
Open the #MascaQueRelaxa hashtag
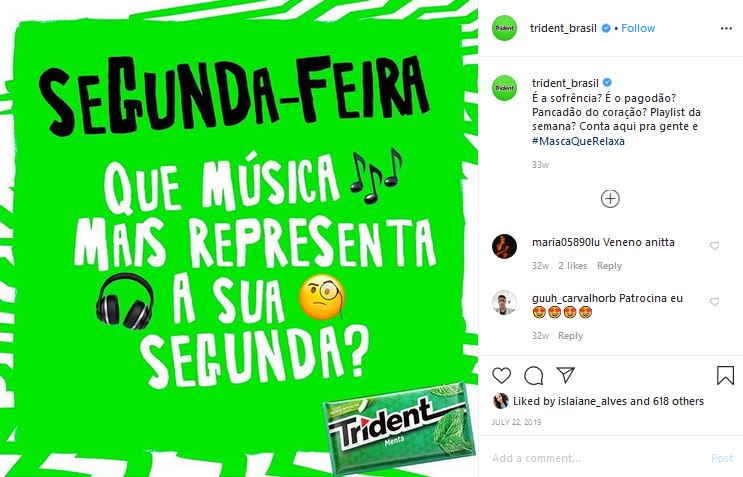578,141
